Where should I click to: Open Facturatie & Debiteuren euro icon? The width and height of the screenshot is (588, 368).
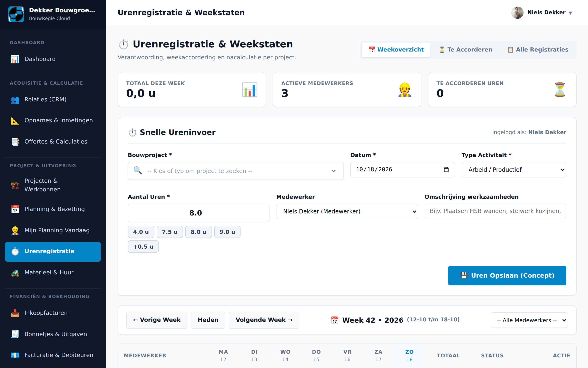15,355
